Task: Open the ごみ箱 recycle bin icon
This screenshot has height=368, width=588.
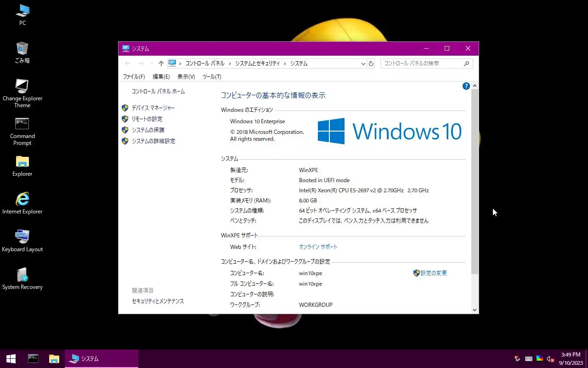Action: [x=22, y=52]
